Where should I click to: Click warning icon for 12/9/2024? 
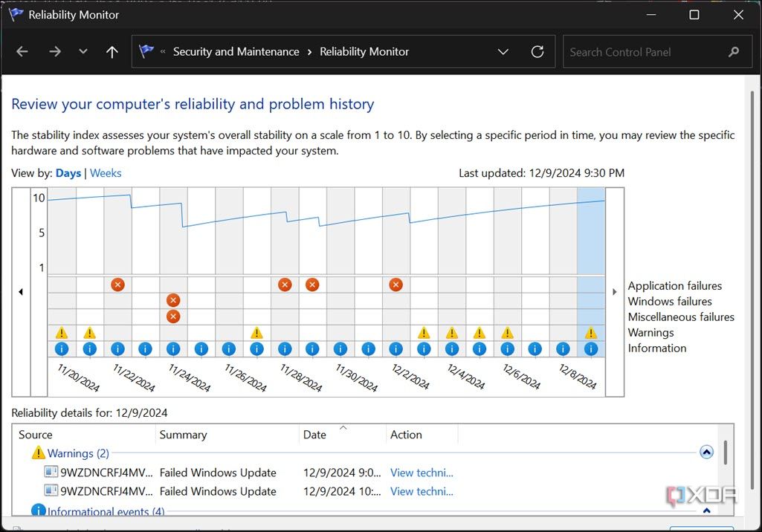point(591,333)
